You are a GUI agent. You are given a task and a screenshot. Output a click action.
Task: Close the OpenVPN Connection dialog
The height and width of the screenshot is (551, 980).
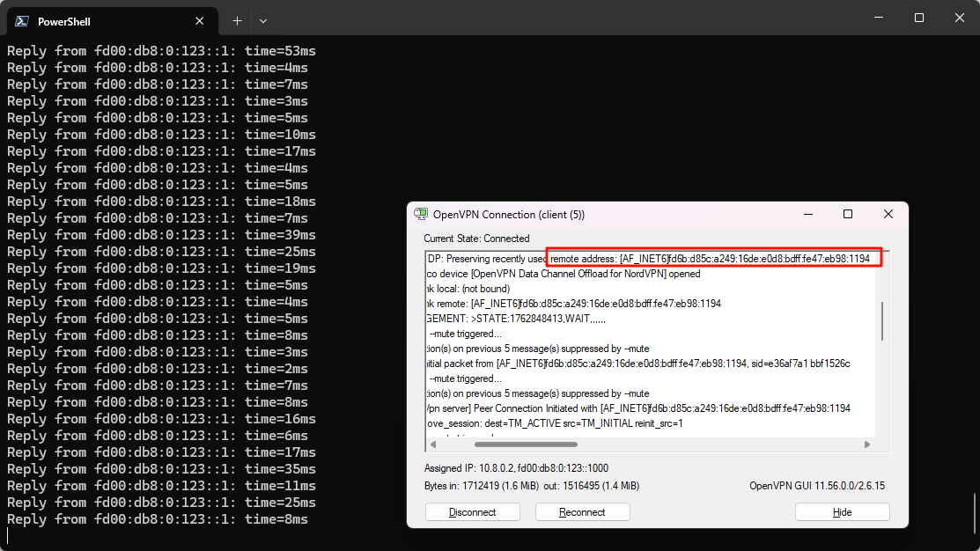click(x=888, y=214)
